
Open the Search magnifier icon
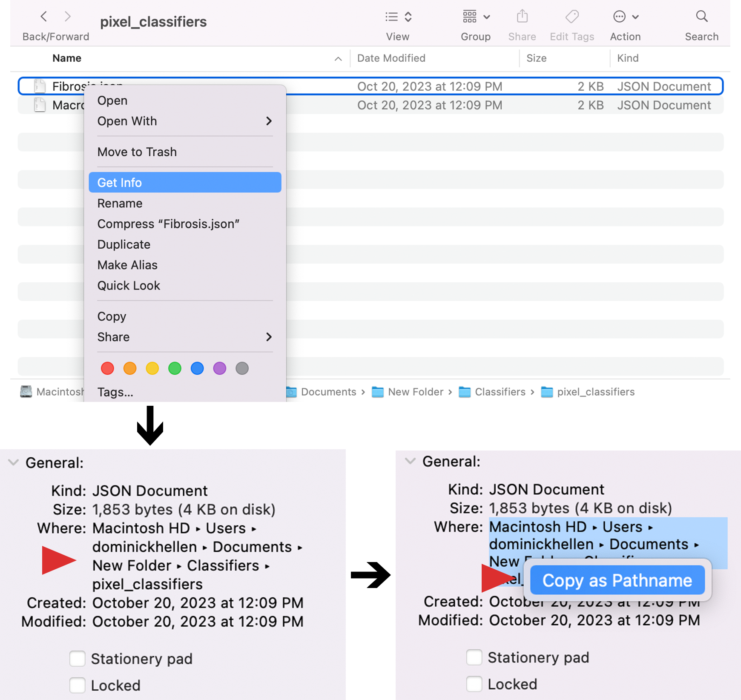[701, 17]
